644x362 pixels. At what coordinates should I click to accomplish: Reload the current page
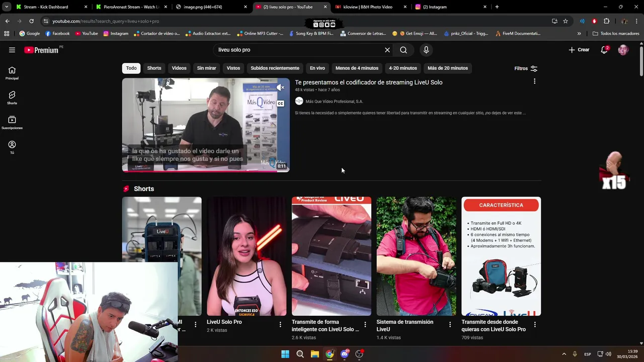pos(31,21)
